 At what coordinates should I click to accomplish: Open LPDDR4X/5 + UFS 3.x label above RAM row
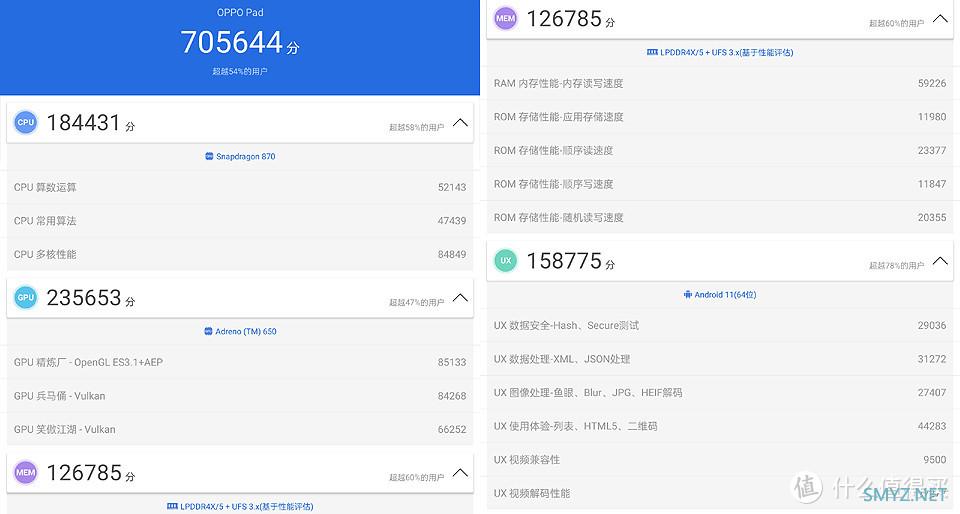click(726, 53)
